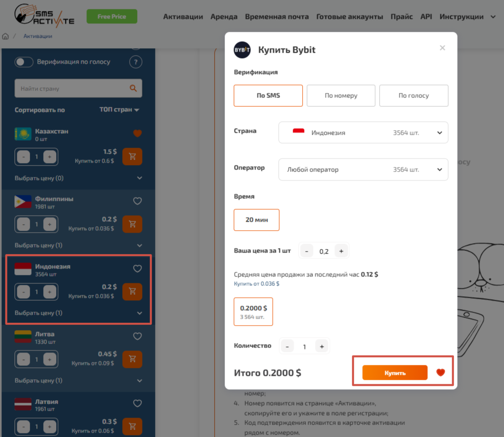Viewport: 504px width, 437px height.
Task: Select 20 мин time option
Action: pyautogui.click(x=256, y=220)
